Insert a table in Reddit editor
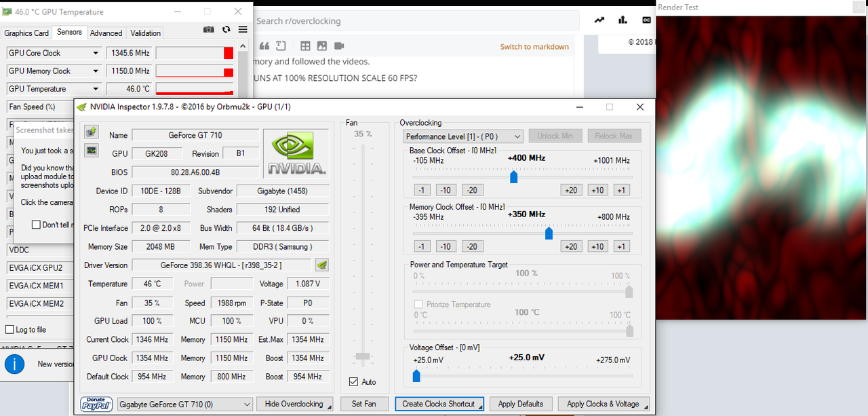Viewport: 868px width, 416px height. tap(305, 46)
